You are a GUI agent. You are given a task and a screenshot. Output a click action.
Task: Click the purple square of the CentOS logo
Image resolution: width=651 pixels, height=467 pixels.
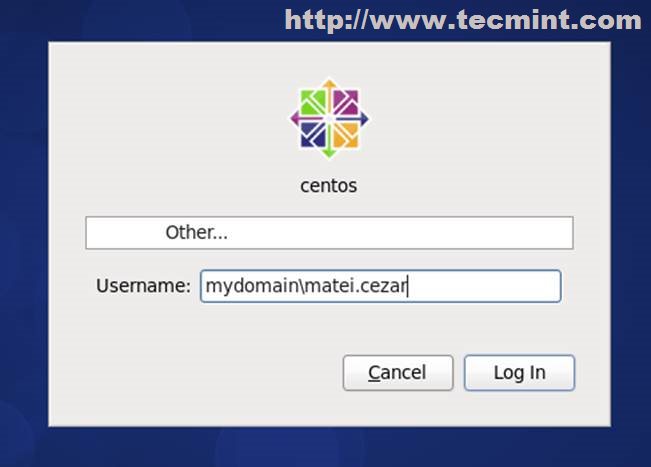[x=346, y=102]
